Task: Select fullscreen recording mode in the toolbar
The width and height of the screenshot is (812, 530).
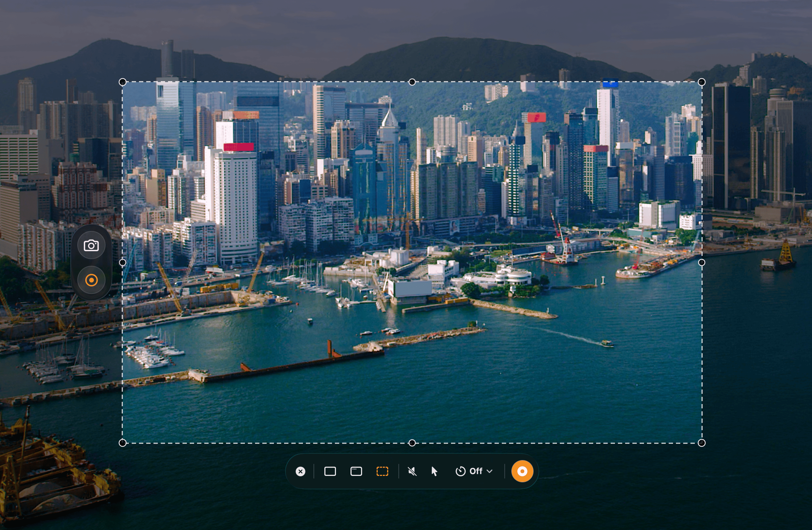Action: coord(329,471)
